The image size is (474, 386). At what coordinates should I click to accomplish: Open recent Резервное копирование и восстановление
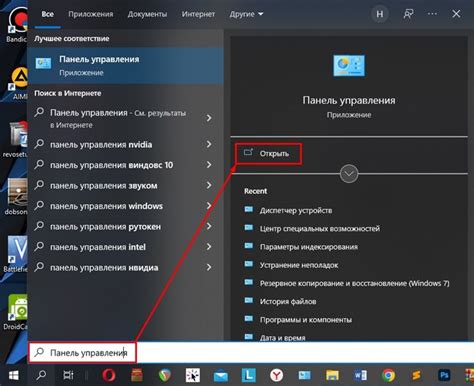[x=355, y=283]
